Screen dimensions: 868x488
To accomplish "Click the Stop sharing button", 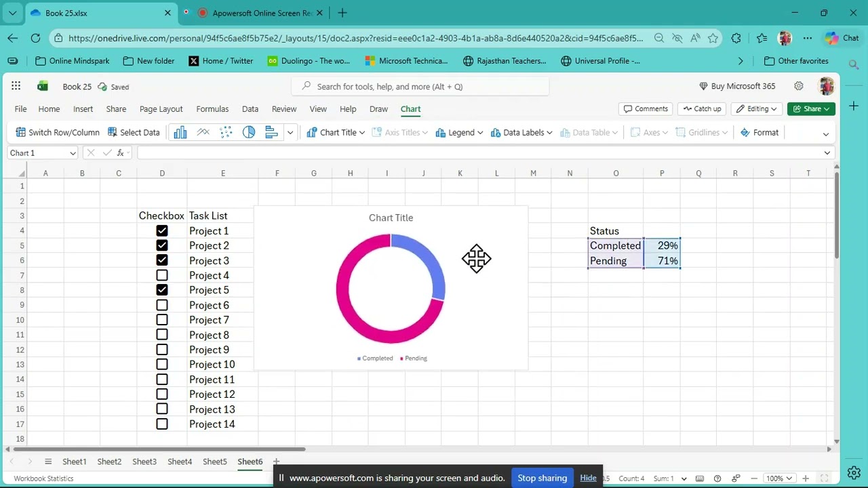I will [542, 478].
